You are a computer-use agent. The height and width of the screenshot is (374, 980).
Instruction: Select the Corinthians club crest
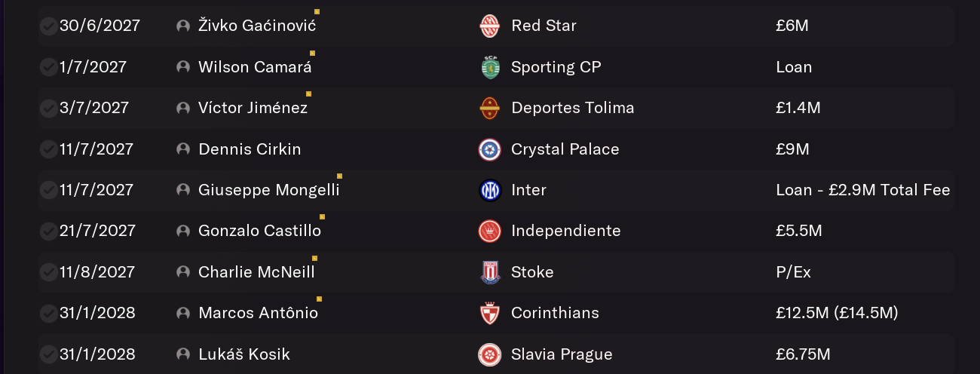pos(490,313)
